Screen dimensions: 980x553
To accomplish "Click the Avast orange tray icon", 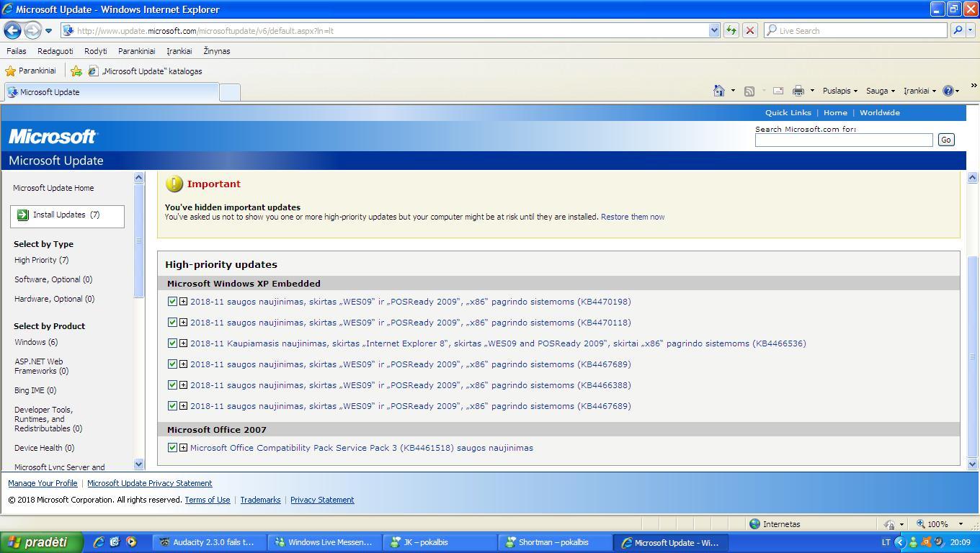I will click(x=927, y=542).
